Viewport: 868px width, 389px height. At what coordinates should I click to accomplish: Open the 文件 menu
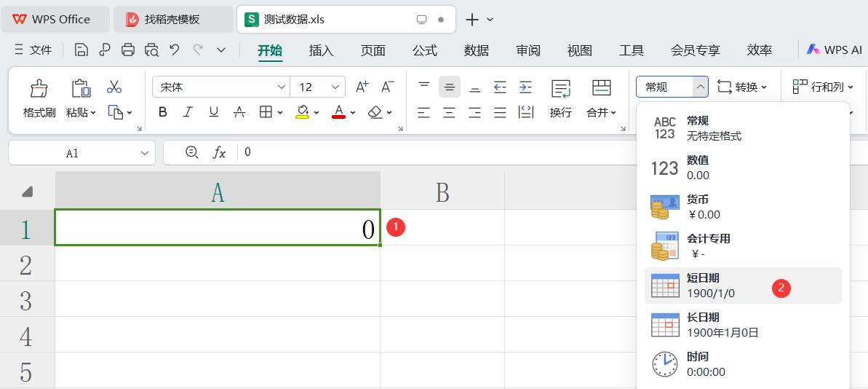33,50
